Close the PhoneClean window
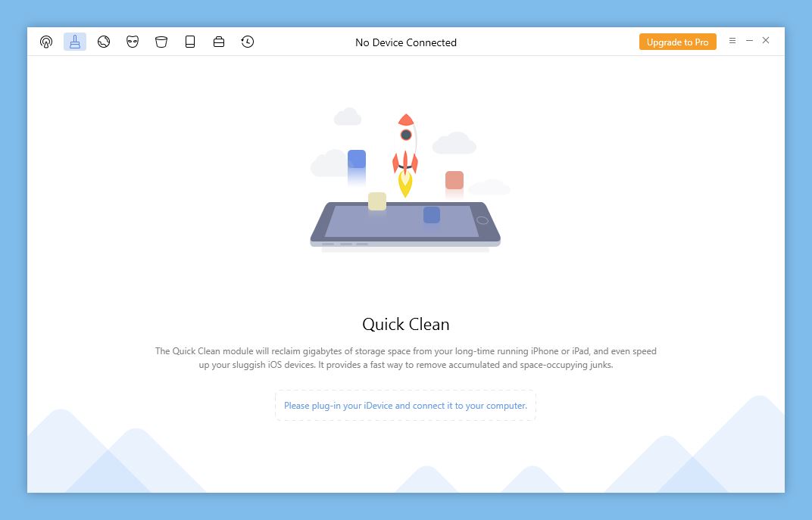This screenshot has height=520, width=812. click(x=766, y=41)
